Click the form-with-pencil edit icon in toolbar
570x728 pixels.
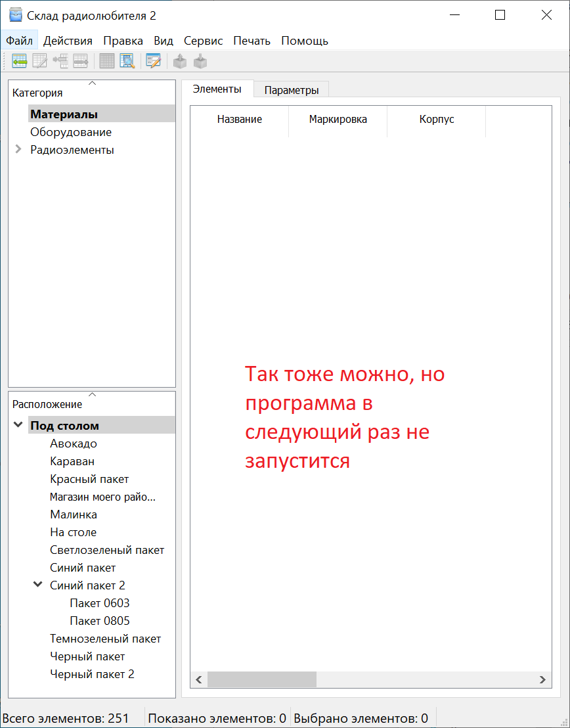153,61
